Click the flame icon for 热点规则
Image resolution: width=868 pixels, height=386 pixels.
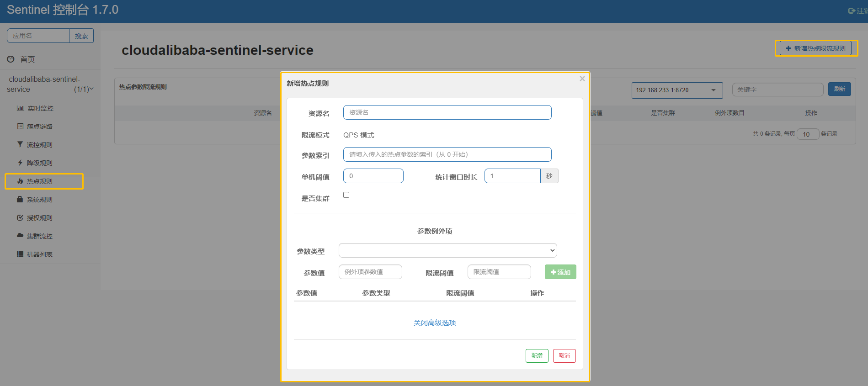coord(20,181)
